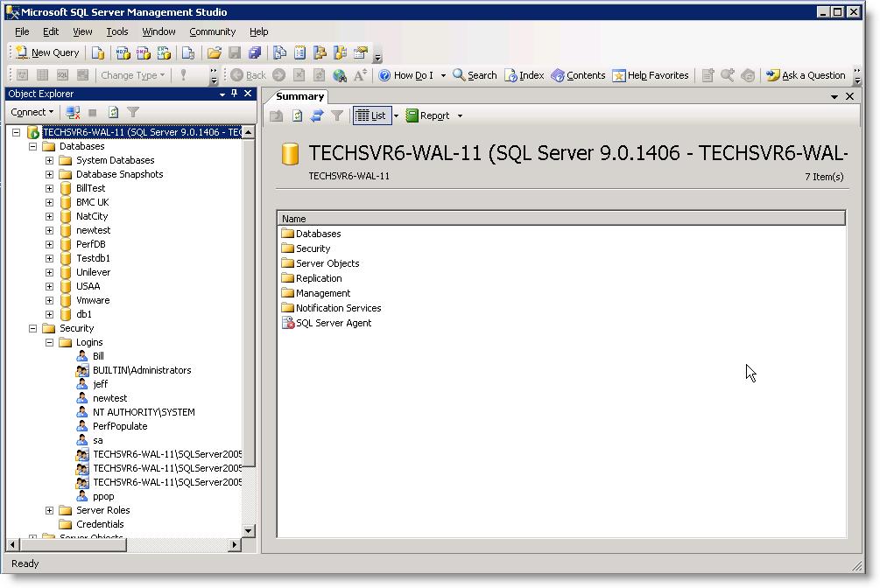880x588 pixels.
Task: Select Databases in summary list
Action: (x=318, y=234)
